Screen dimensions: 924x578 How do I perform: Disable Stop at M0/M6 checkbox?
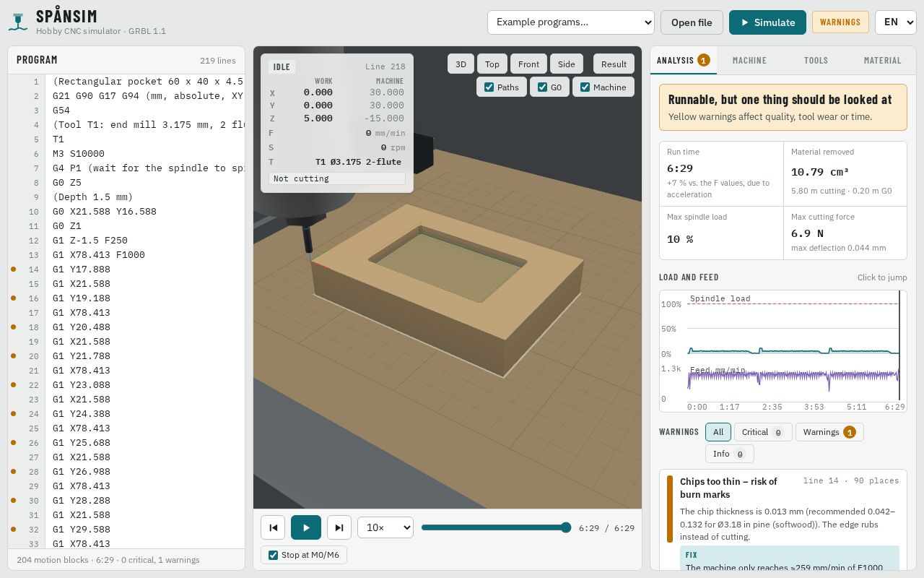click(x=273, y=555)
